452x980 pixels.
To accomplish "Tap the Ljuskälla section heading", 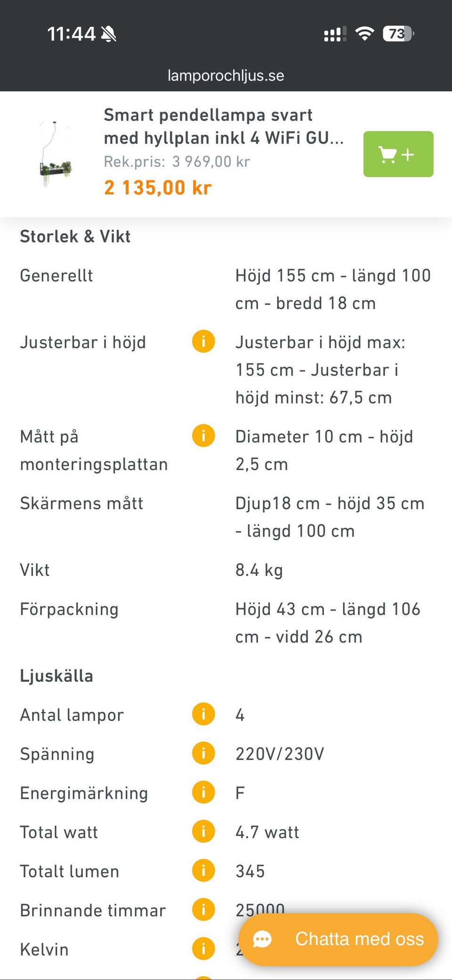I will point(56,676).
